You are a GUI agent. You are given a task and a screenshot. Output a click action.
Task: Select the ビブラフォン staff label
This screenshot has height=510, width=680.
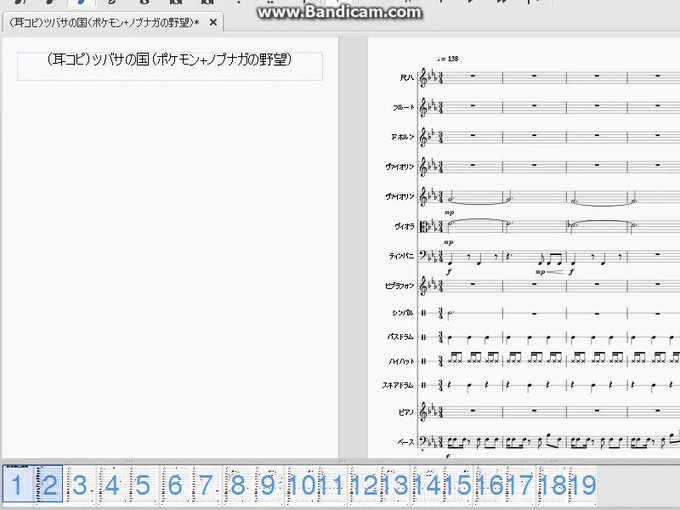click(400, 286)
